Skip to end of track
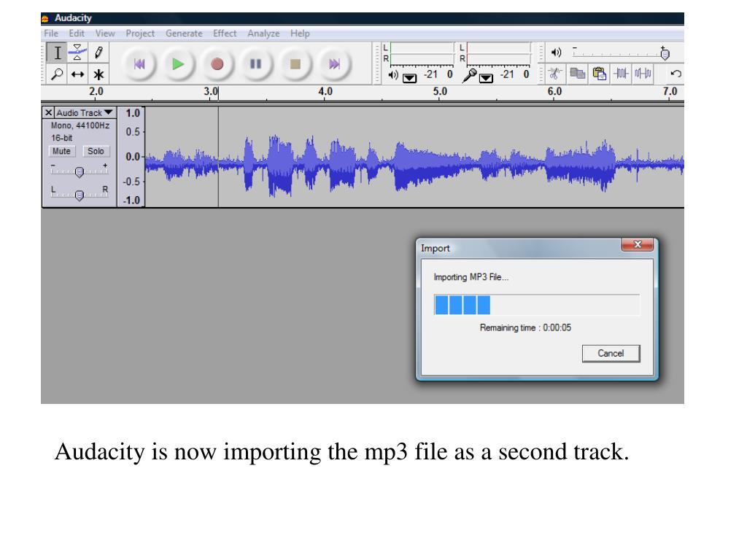The height and width of the screenshot is (560, 747). click(334, 64)
